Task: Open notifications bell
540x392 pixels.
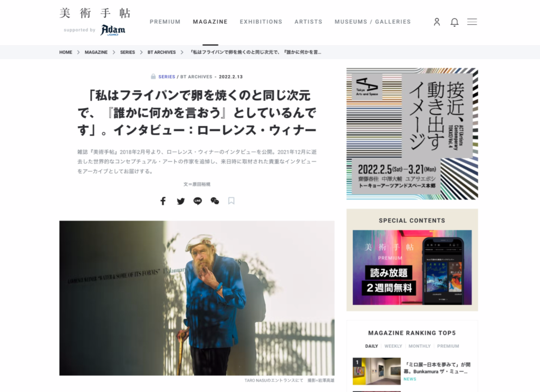Action: (x=455, y=22)
